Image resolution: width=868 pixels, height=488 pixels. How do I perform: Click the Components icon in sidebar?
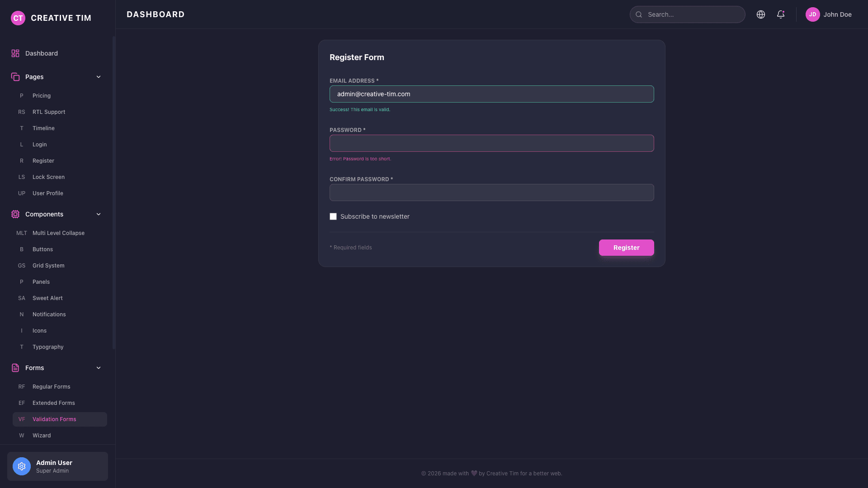(x=16, y=214)
